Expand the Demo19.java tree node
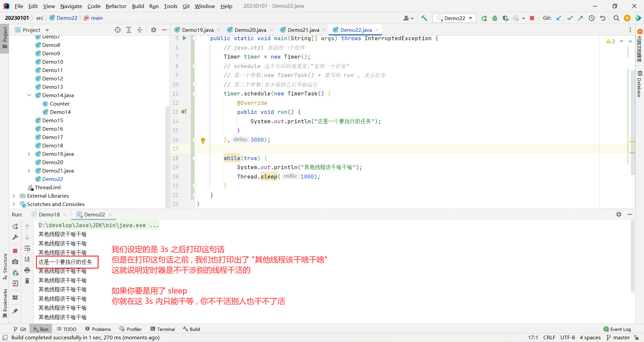This screenshot has width=644, height=342. tap(29, 154)
